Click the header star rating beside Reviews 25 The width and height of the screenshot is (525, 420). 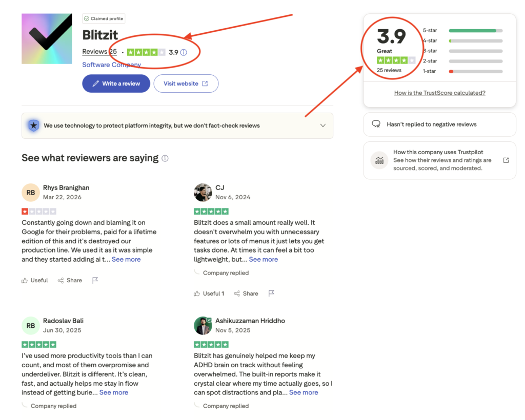coord(146,52)
